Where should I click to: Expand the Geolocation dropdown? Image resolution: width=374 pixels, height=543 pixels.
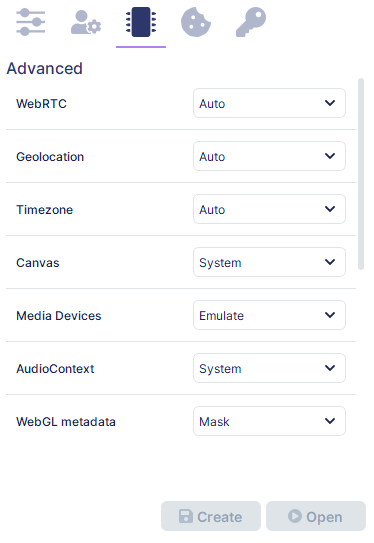click(x=269, y=156)
